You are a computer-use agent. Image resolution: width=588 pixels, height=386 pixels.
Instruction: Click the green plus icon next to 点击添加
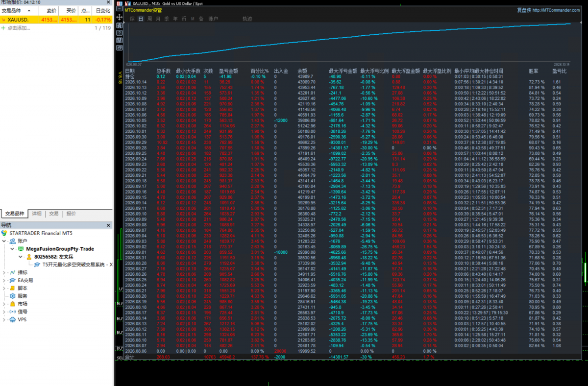3,28
